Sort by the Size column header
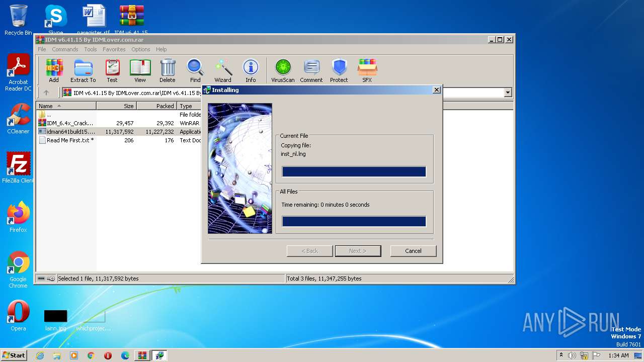Image resolution: width=644 pixels, height=362 pixels. 116,106
